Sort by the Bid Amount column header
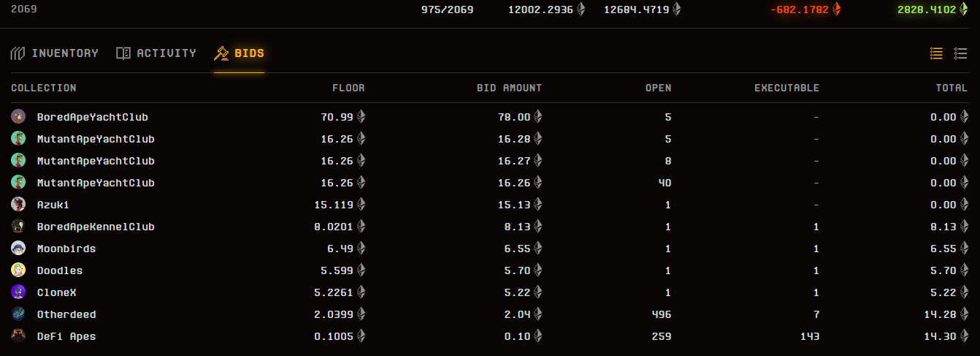This screenshot has height=356, width=980. click(x=509, y=88)
